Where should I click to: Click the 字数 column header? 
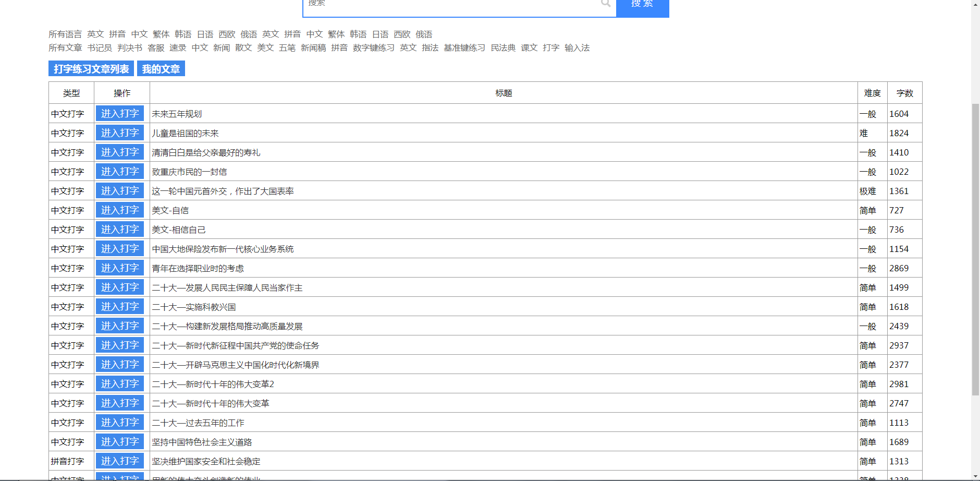tap(905, 93)
